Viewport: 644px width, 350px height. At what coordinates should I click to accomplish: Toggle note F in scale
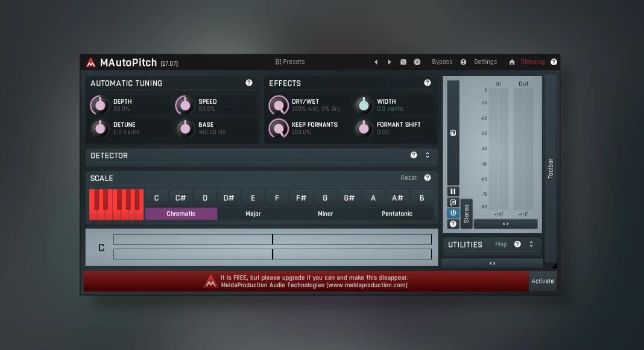tap(277, 197)
